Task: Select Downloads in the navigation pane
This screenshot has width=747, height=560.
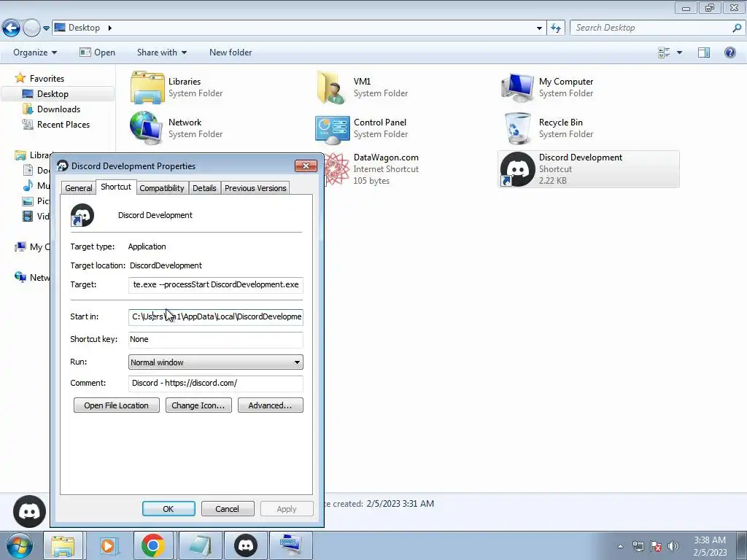Action: coord(58,109)
